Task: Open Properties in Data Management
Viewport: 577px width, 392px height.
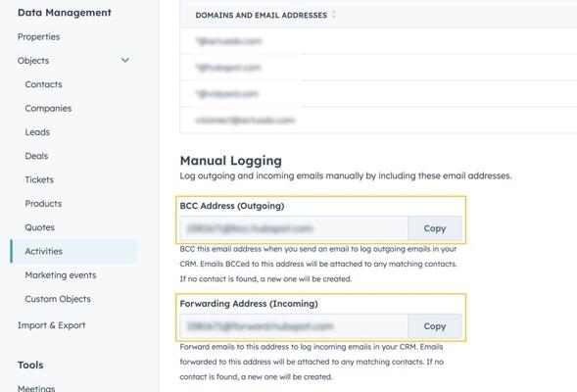Action: (x=38, y=37)
